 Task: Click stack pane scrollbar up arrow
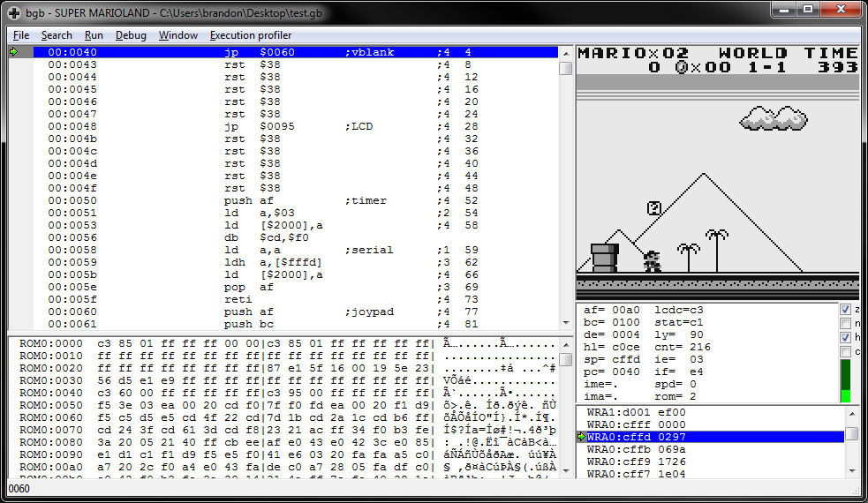coord(852,414)
